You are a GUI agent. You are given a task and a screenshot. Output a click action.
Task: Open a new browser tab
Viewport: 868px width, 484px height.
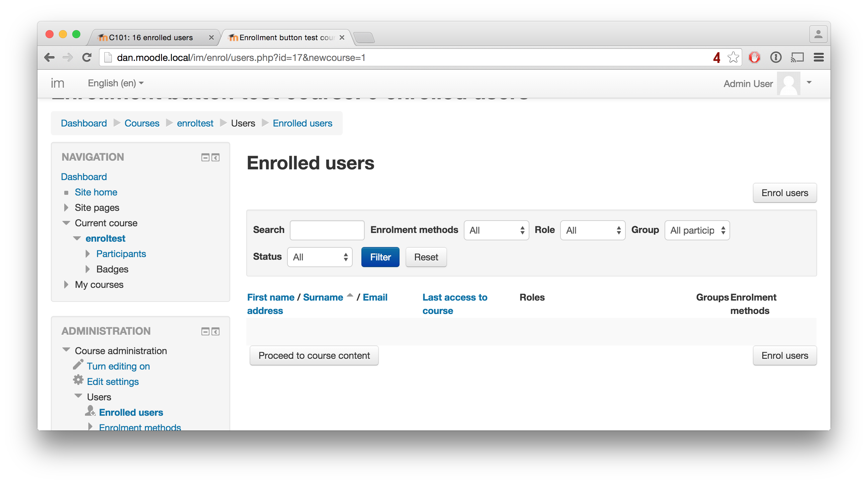click(x=364, y=38)
